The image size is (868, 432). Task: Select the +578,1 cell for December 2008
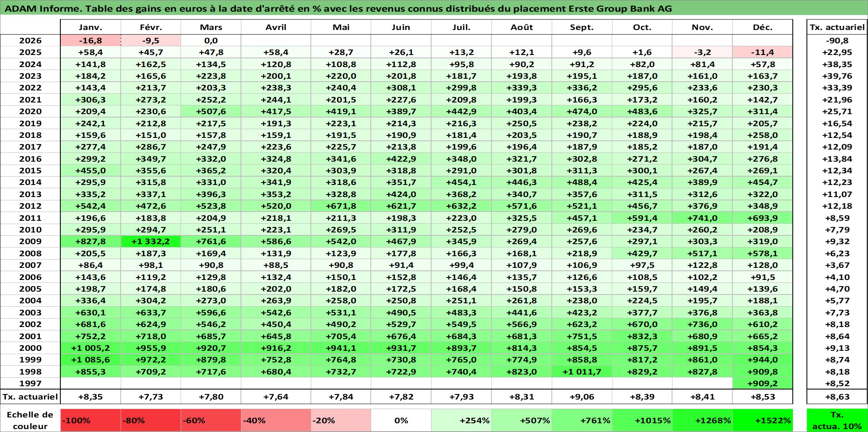tap(763, 253)
